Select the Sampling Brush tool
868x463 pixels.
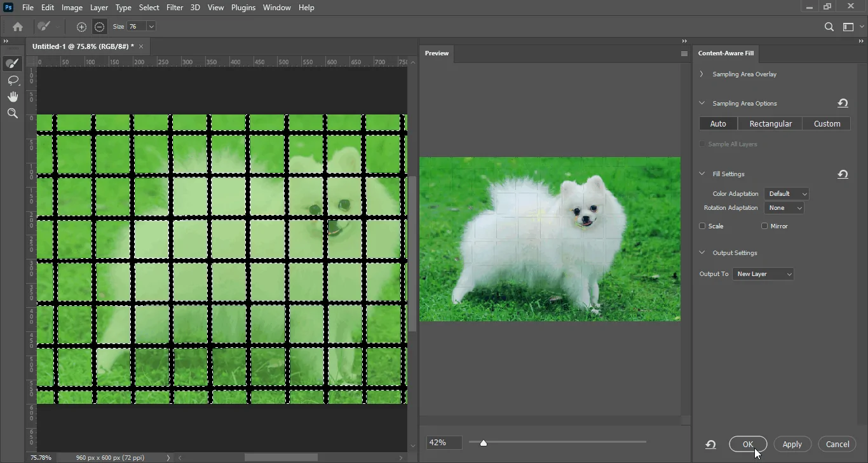coord(13,63)
